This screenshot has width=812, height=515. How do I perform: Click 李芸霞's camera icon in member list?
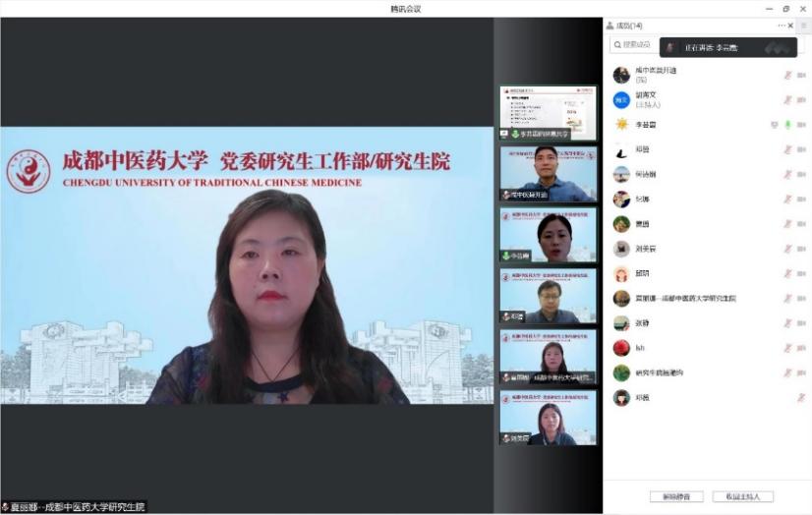tap(801, 125)
